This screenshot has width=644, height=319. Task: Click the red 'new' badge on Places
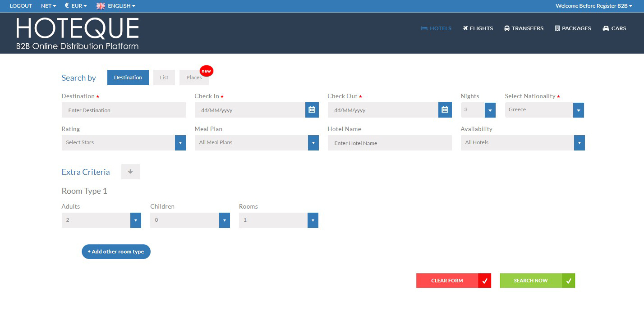(206, 71)
